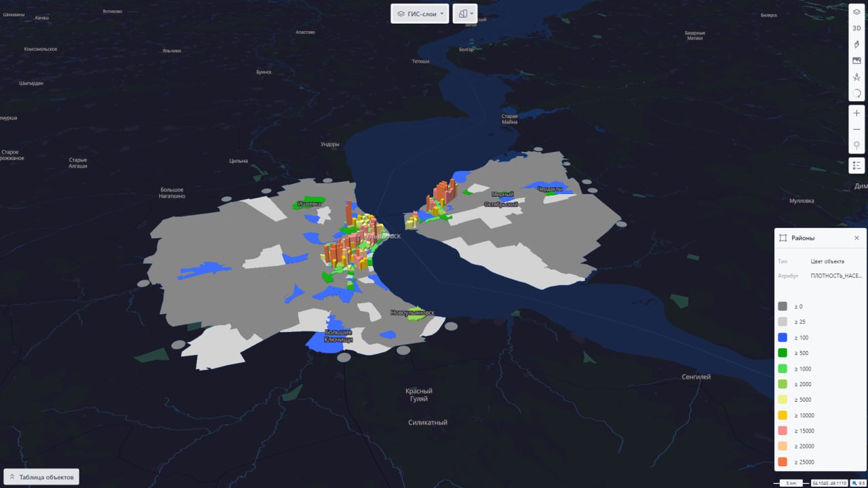Click the Буинск map label
Screen dimensions: 868x488
tap(264, 72)
